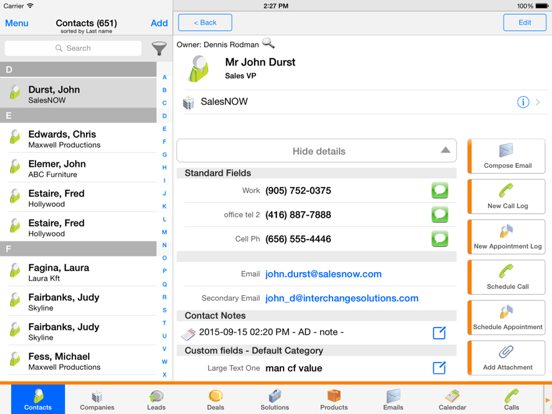Click New Appointment Log action button

507,237
